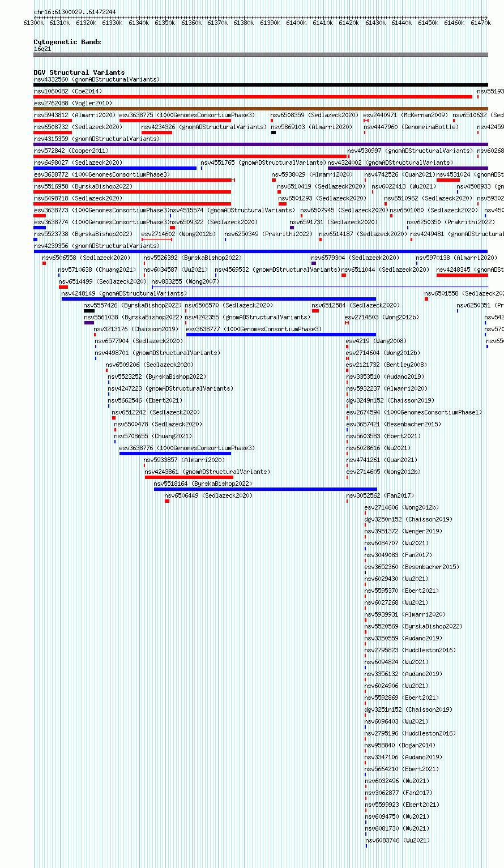Open variant esv2762088 (Vogler2010)
This screenshot has width=504, height=868.
73,103
